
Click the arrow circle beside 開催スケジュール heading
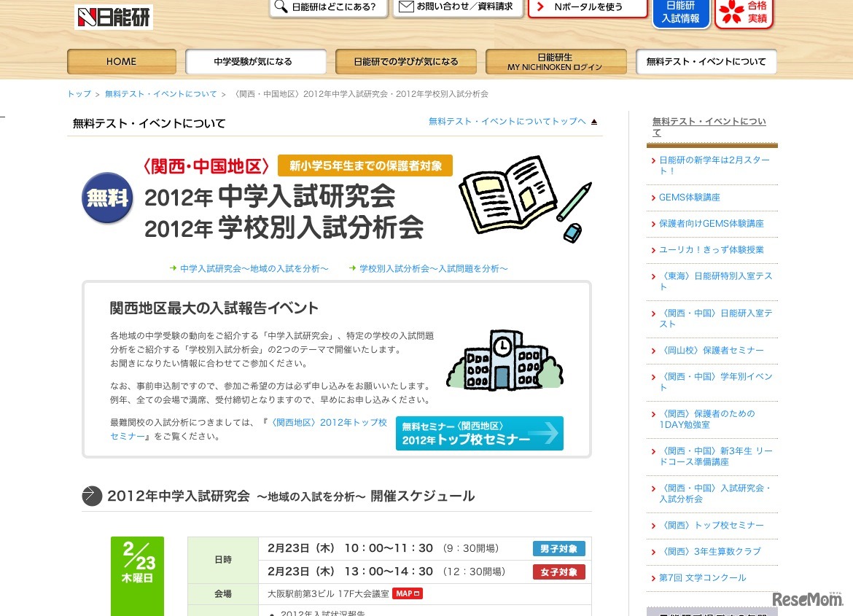(x=92, y=496)
